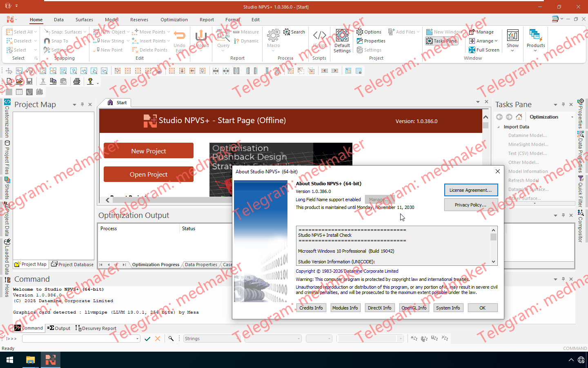Click the table grid view icon

click(x=19, y=92)
